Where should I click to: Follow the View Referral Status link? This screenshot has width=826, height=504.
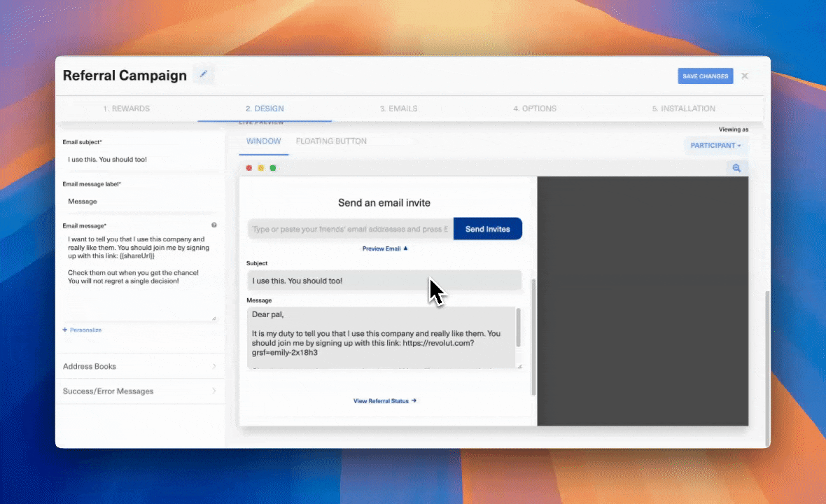tap(384, 400)
